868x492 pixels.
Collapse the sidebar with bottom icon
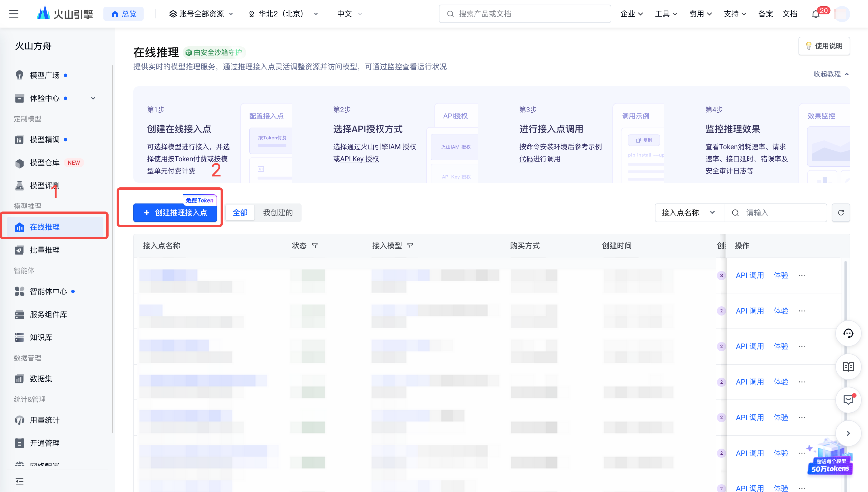coord(19,481)
